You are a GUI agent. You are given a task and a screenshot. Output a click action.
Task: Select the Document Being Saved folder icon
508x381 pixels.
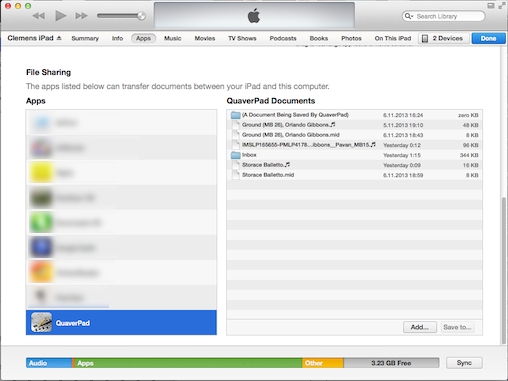coord(236,115)
